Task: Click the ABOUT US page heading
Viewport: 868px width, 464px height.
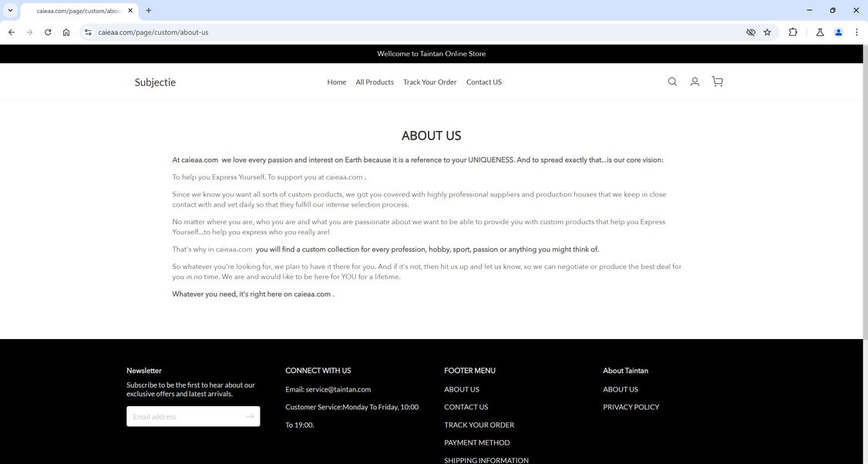Action: [x=431, y=136]
